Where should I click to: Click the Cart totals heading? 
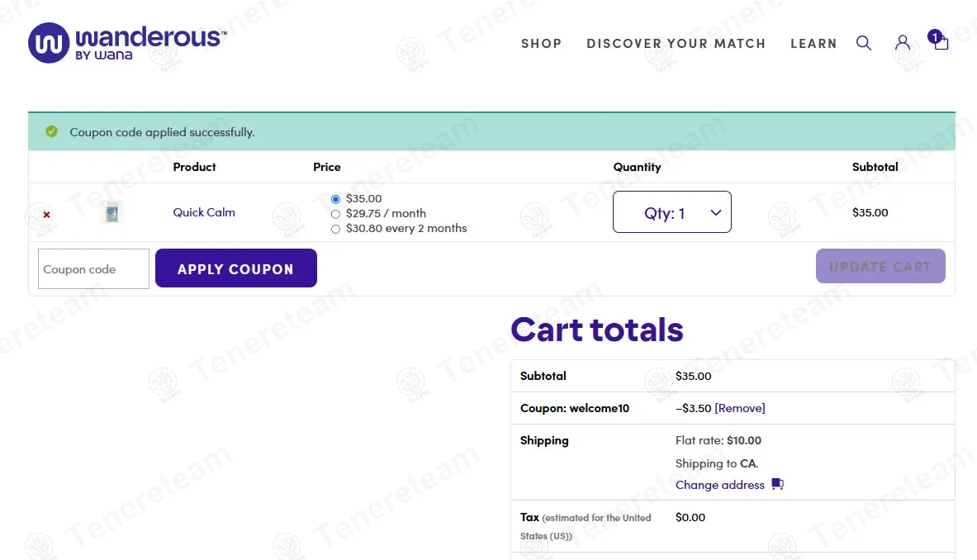coord(597,330)
